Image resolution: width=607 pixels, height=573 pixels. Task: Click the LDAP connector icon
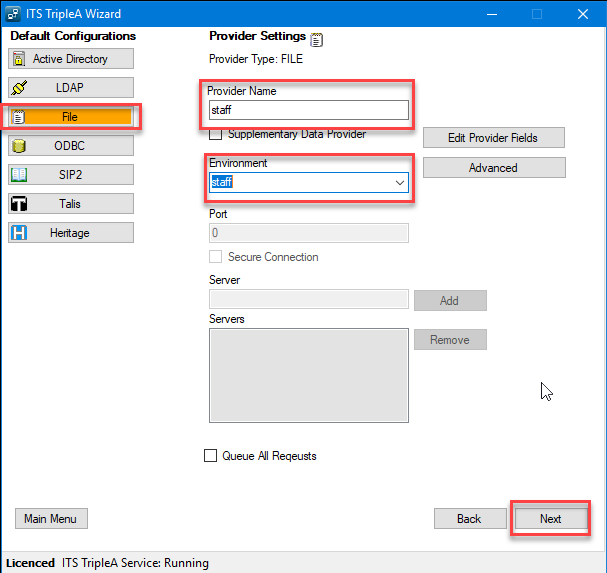point(18,88)
